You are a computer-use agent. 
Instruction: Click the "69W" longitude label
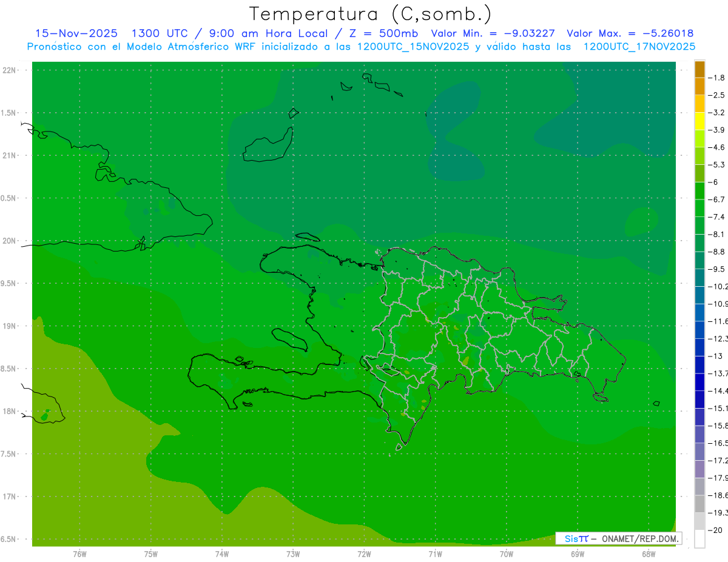(578, 554)
